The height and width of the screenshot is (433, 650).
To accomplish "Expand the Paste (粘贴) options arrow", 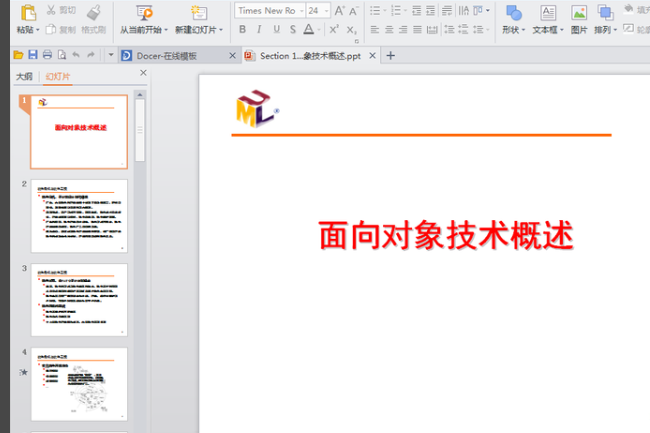I will 38,30.
